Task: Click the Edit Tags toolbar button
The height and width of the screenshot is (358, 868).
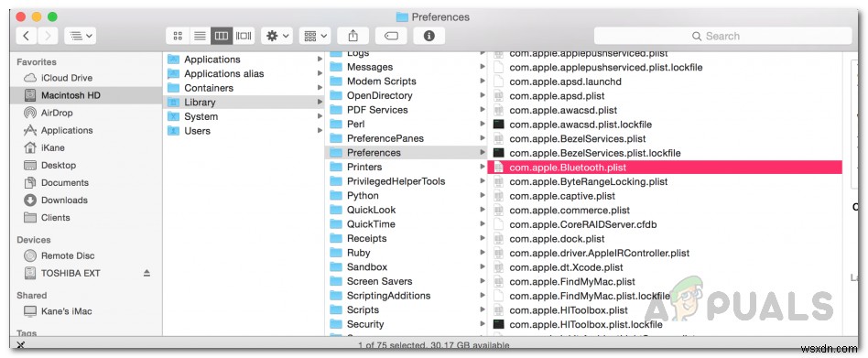Action: [x=391, y=36]
